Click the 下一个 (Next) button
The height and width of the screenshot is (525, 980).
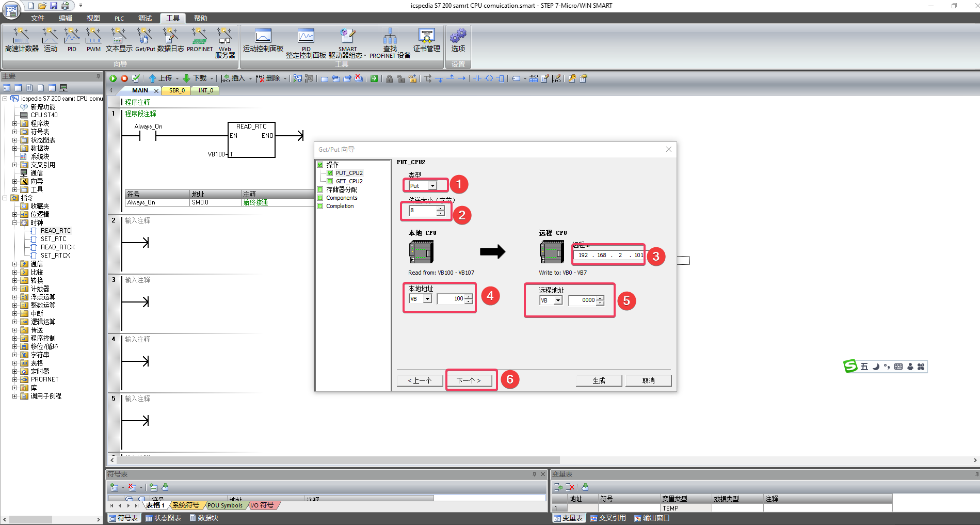pyautogui.click(x=469, y=380)
